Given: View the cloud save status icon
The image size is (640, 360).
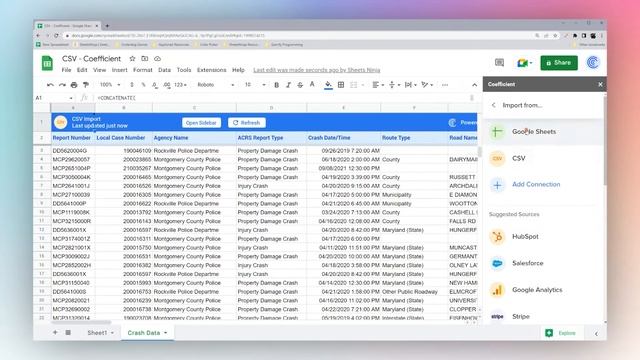Looking at the screenshot, I should tap(158, 59).
